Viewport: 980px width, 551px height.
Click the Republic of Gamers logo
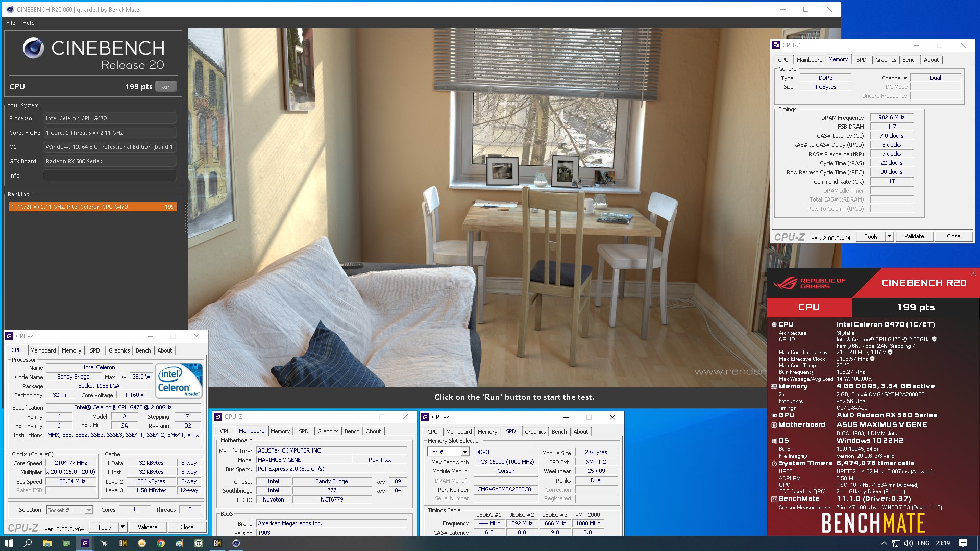[810, 283]
